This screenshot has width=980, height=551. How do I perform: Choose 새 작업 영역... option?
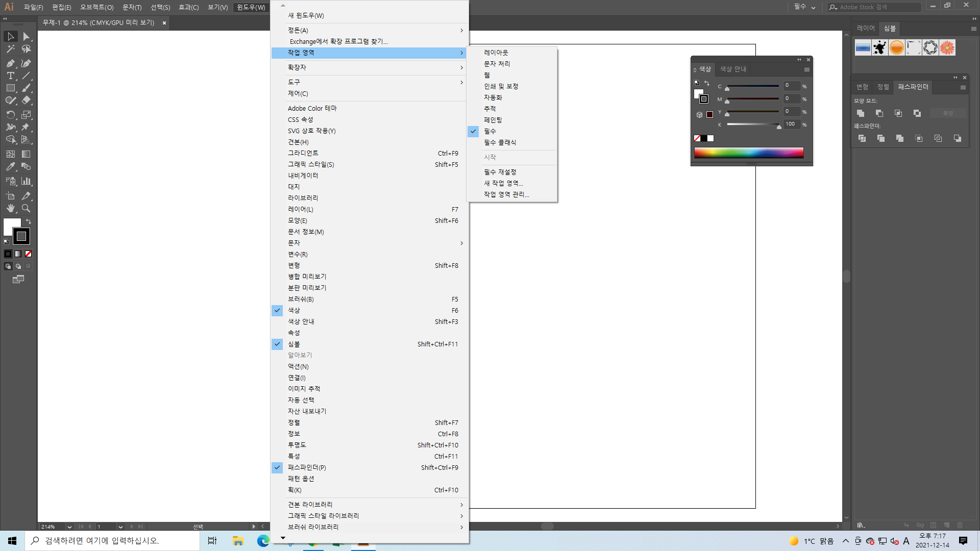click(503, 183)
